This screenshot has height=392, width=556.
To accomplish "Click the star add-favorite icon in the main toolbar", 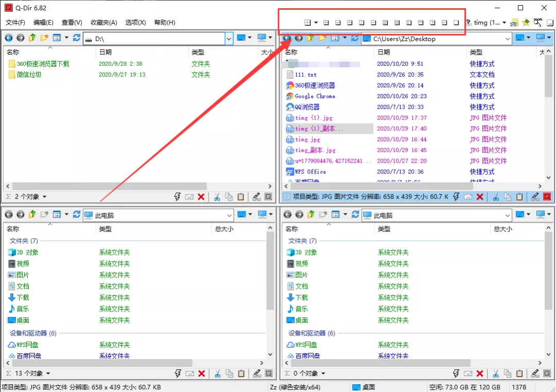I will point(526,23).
